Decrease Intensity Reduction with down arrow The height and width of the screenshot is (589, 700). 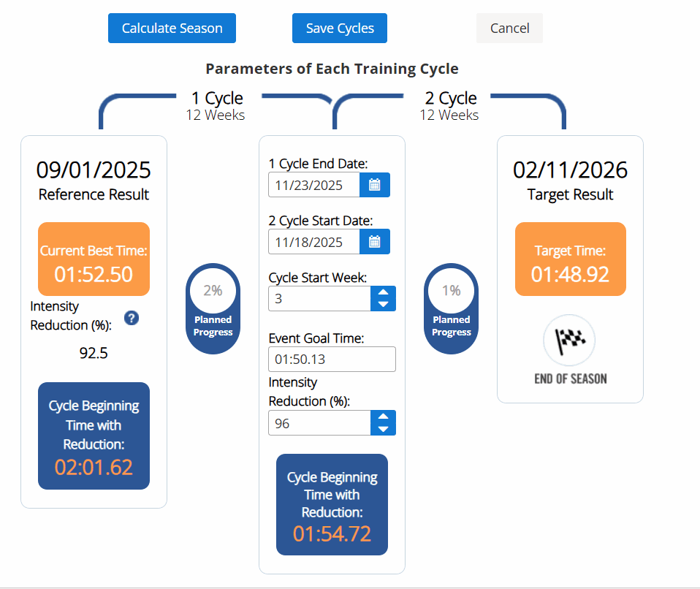tap(383, 429)
